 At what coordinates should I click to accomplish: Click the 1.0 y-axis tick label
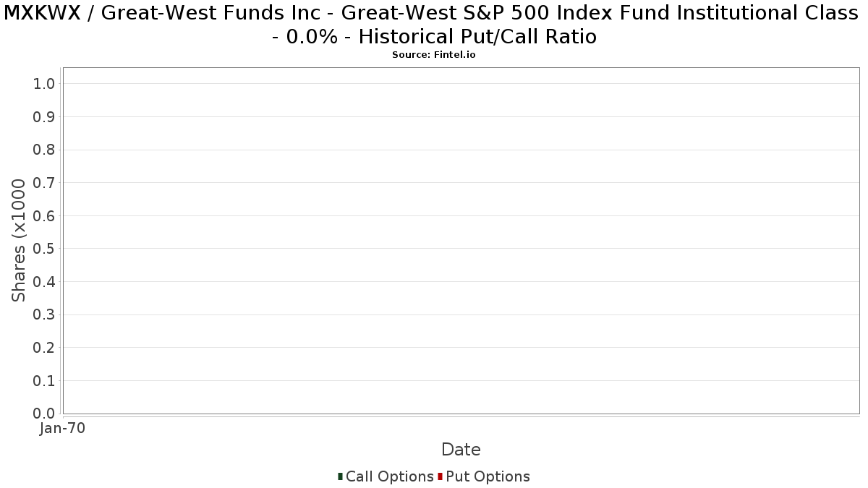(44, 84)
